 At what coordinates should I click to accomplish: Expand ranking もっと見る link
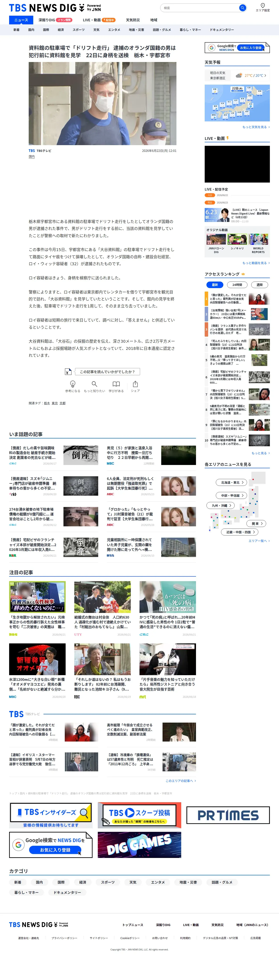coord(261,453)
